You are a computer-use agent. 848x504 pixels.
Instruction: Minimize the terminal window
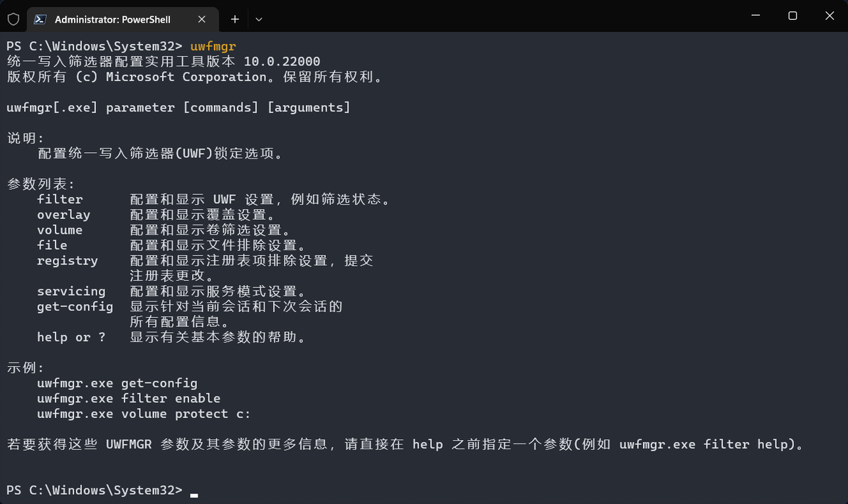coord(756,16)
